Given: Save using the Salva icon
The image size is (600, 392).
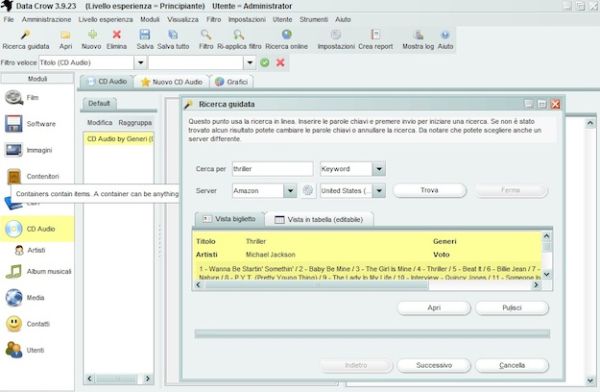Looking at the screenshot, I should (x=145, y=40).
